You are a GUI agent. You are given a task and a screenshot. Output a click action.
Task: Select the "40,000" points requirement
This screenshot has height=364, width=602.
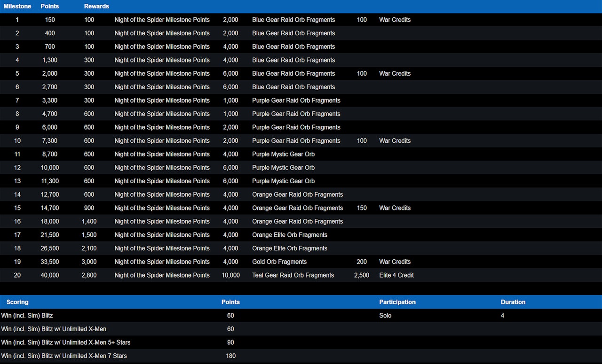(x=50, y=275)
